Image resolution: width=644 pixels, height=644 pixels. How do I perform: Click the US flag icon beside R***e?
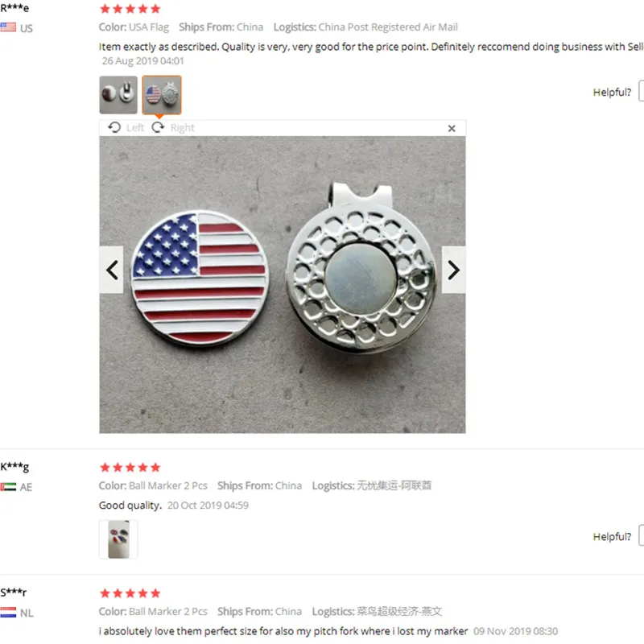click(x=8, y=27)
